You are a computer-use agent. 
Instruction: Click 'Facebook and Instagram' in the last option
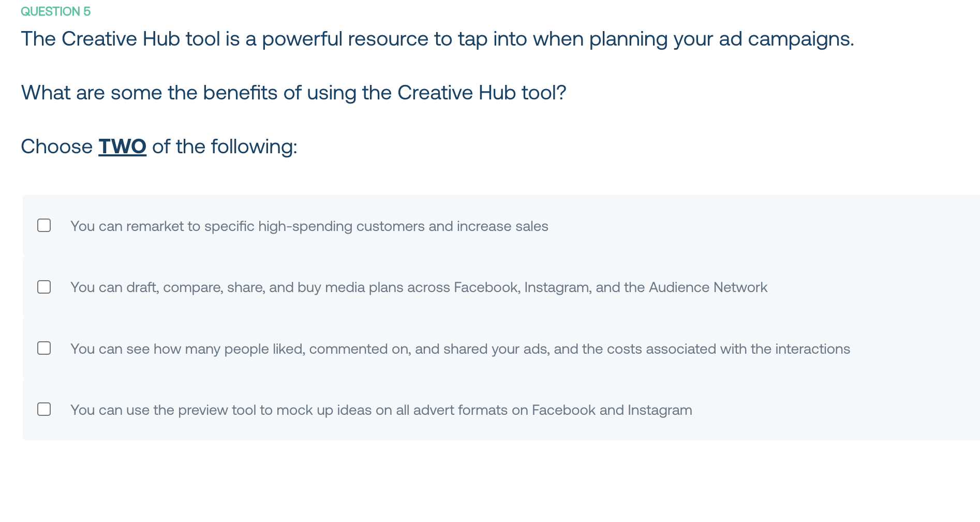pyautogui.click(x=612, y=410)
